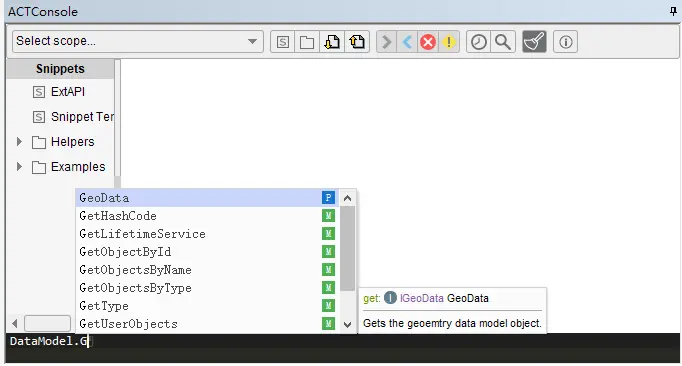The height and width of the screenshot is (366, 682).
Task: Open the info icon in toolbar
Action: point(565,42)
